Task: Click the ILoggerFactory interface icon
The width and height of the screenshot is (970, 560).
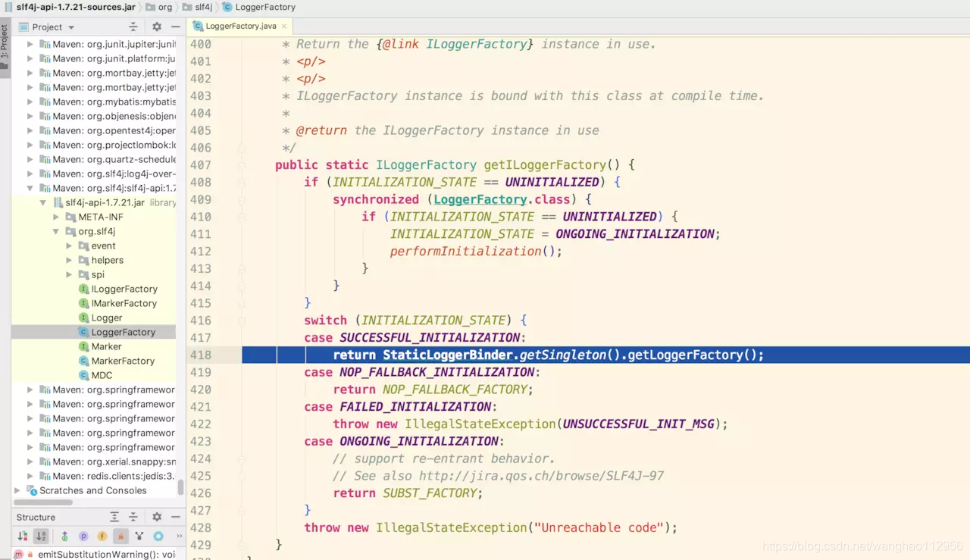Action: click(x=84, y=289)
